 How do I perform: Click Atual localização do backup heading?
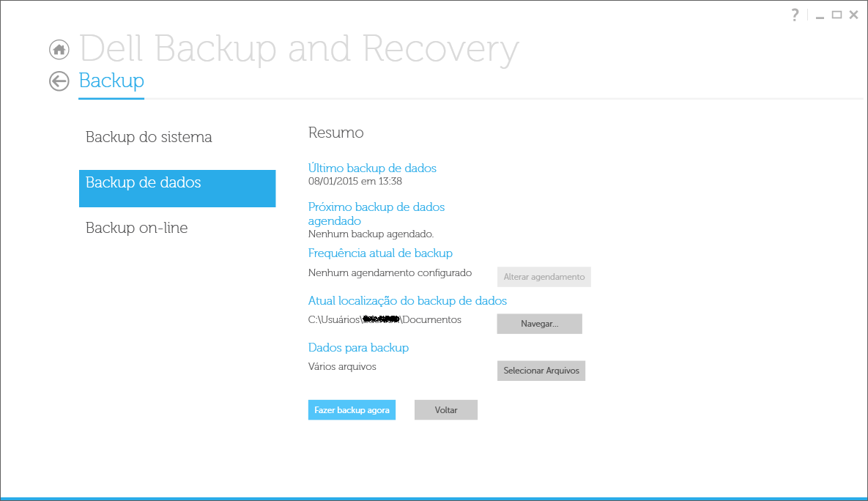click(x=407, y=300)
